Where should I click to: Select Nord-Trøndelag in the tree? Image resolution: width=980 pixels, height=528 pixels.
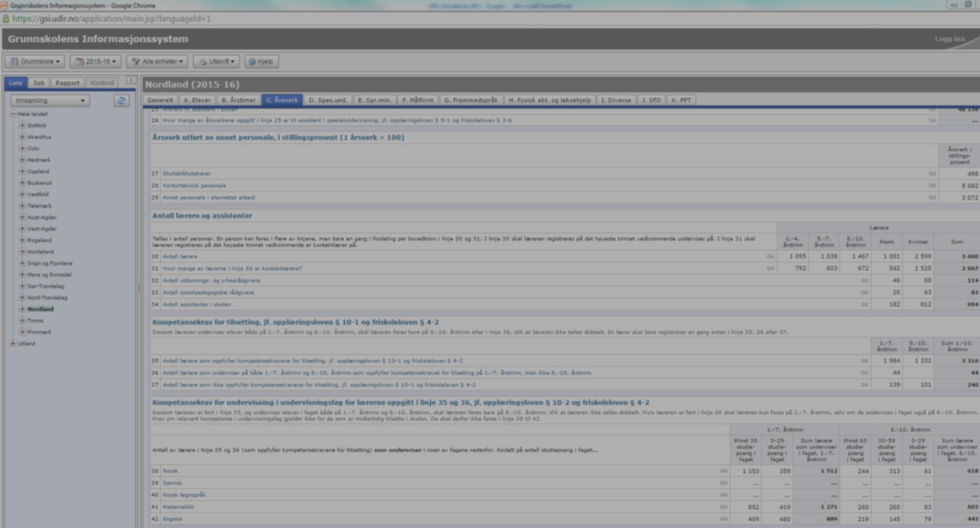pyautogui.click(x=47, y=297)
